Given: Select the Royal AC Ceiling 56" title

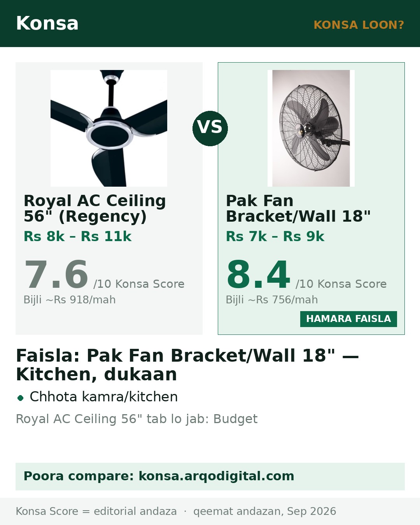Looking at the screenshot, I should point(95,208).
